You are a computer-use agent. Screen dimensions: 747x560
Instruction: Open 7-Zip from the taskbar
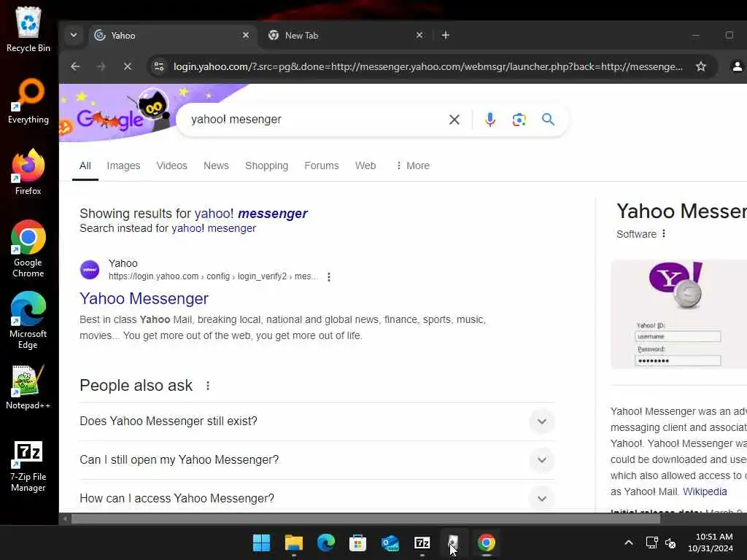(x=422, y=542)
